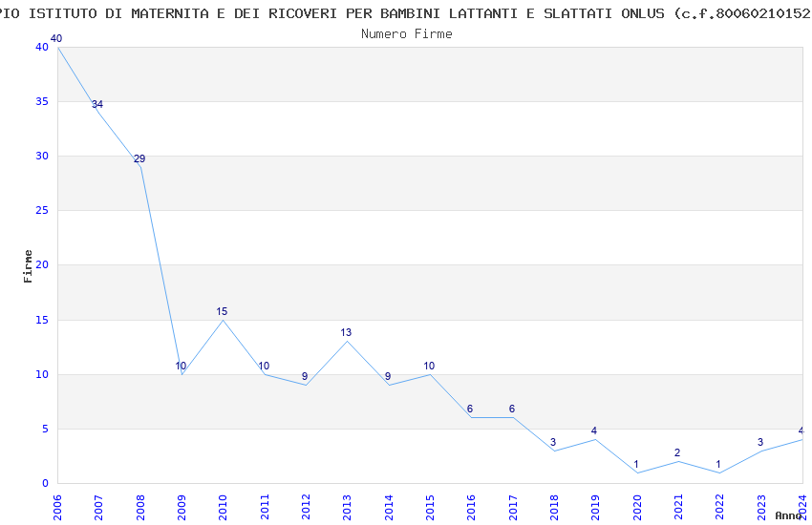Select the 2006 year label on x-axis

coord(57,507)
